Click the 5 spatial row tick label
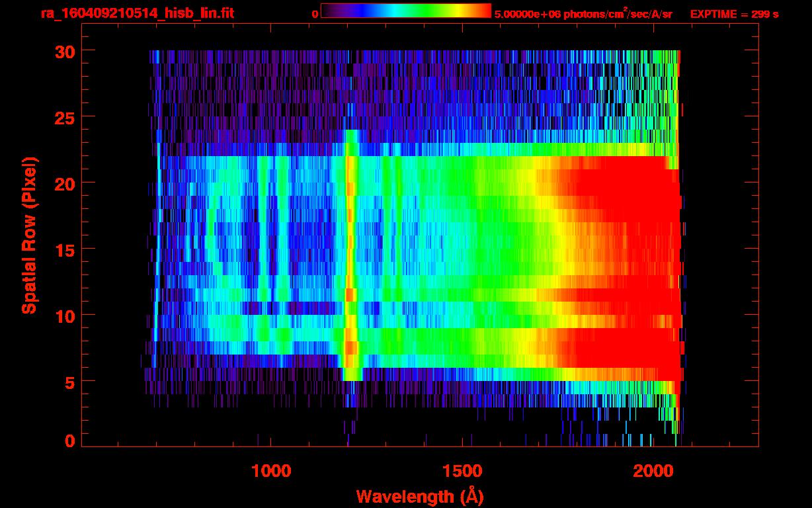Image resolution: width=812 pixels, height=508 pixels. tap(68, 382)
